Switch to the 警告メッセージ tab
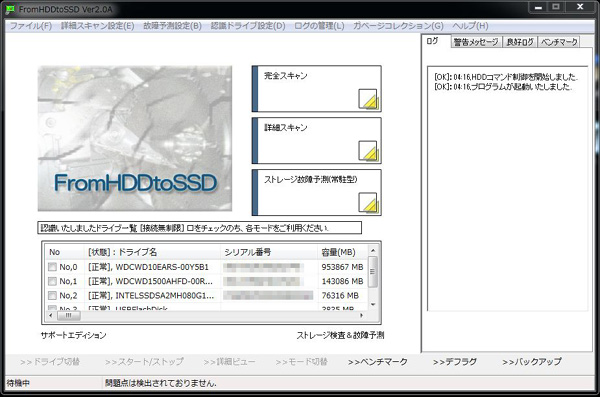The height and width of the screenshot is (397, 600). 476,42
